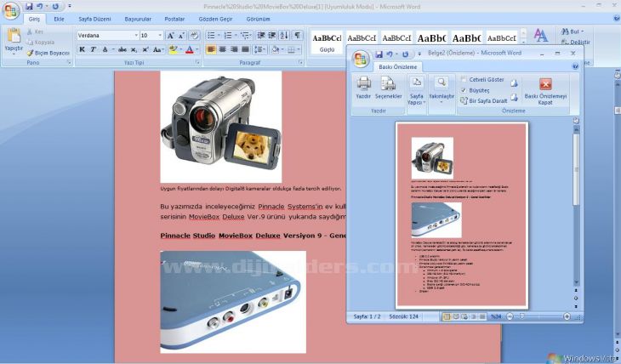Click the Yapıştır paste icon
Screen dimensions: 621x364
tap(14, 36)
